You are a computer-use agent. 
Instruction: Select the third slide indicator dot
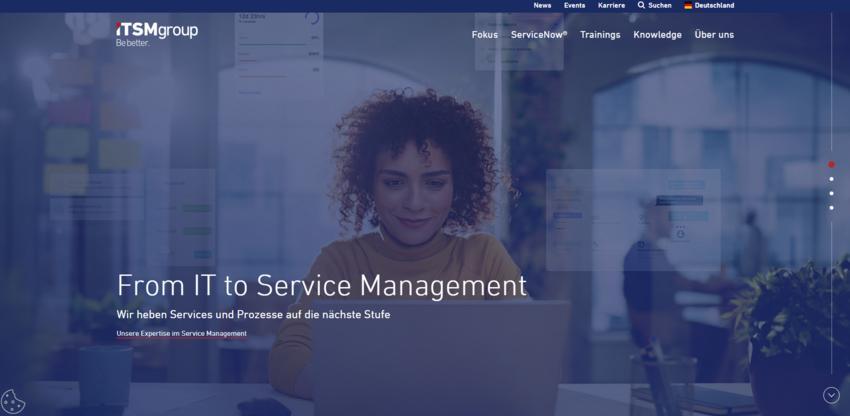[x=832, y=193]
